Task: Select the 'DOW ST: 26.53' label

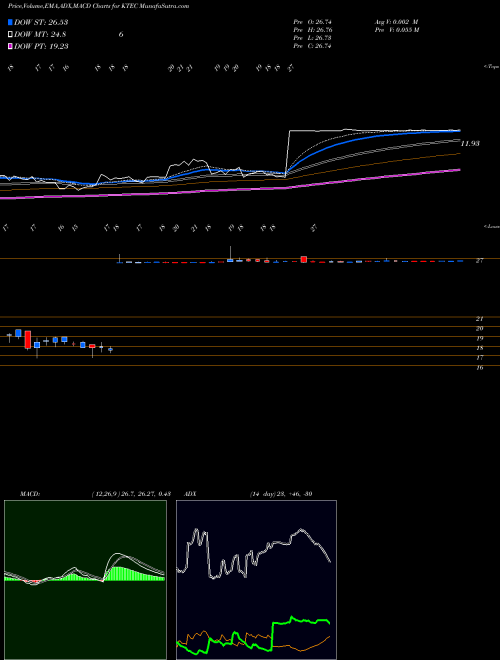Action: pos(41,22)
